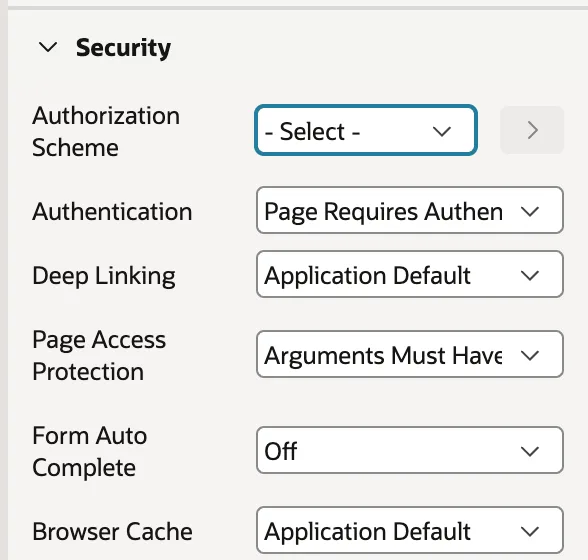This screenshot has height=560, width=588.
Task: Open the Browser Cache dropdown
Action: pos(410,530)
